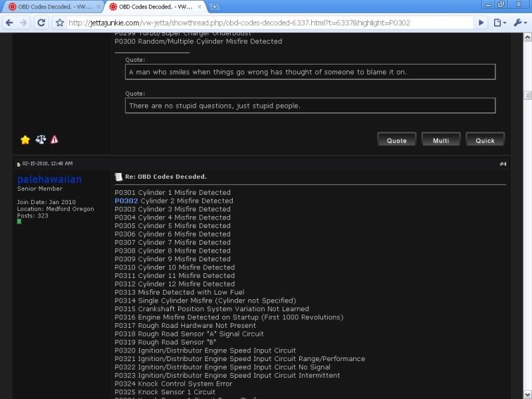Click the Quick reply button
532x399 pixels.
tap(485, 140)
